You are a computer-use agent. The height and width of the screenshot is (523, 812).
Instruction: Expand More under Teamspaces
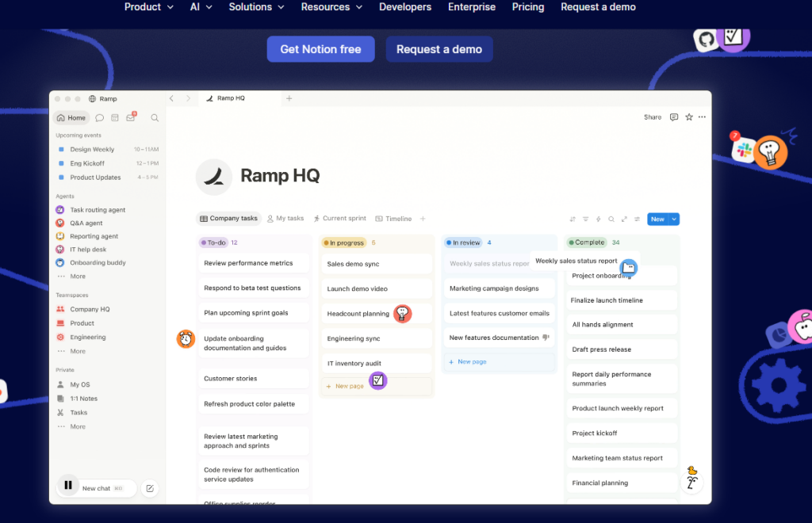pos(78,351)
